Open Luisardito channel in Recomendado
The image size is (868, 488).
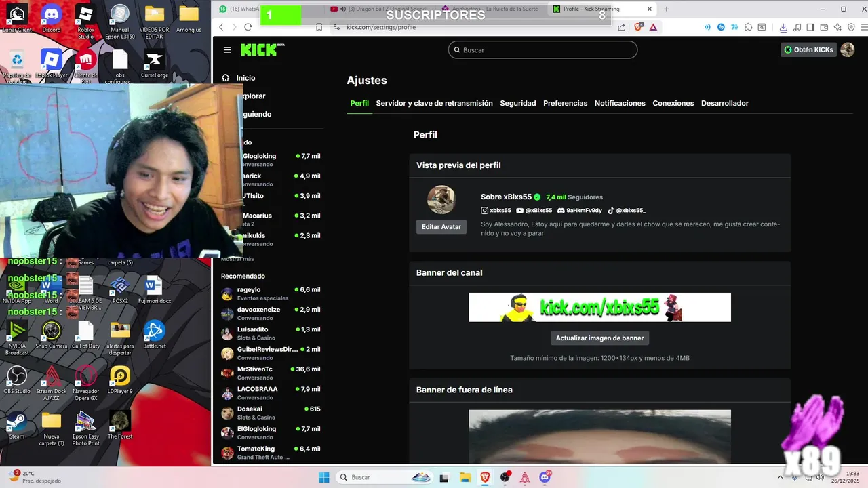coord(271,333)
